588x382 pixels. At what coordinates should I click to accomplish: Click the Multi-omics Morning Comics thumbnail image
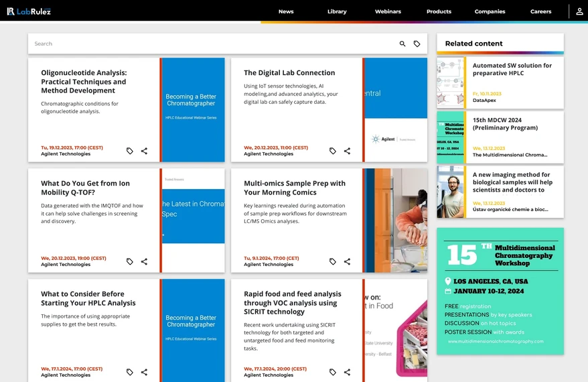pyautogui.click(x=396, y=220)
